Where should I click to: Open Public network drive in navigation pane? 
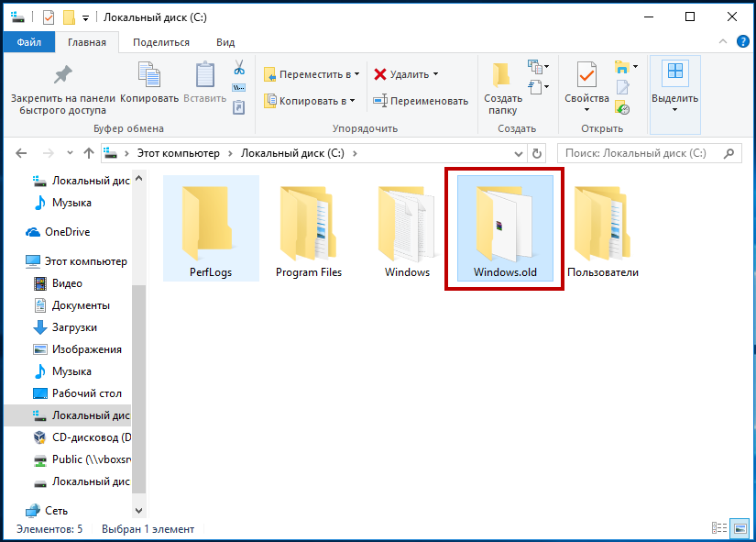coord(82,459)
